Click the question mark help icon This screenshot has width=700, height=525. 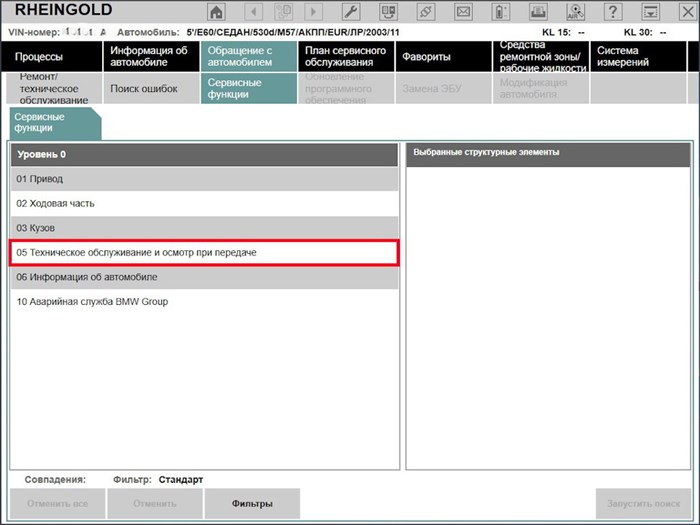pyautogui.click(x=613, y=12)
